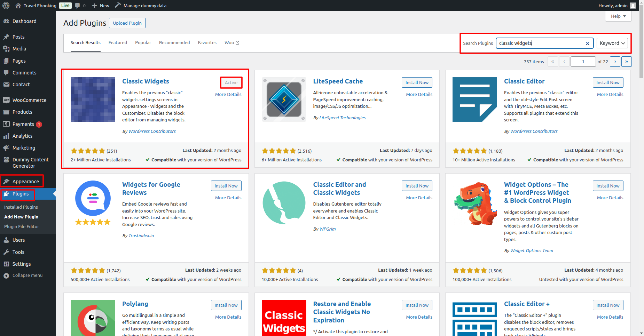Open the WooCommerce menu icon
Image resolution: width=644 pixels, height=336 pixels.
click(6, 100)
